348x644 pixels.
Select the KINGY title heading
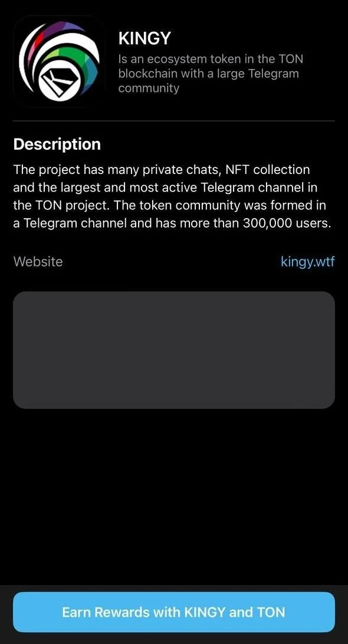point(144,39)
